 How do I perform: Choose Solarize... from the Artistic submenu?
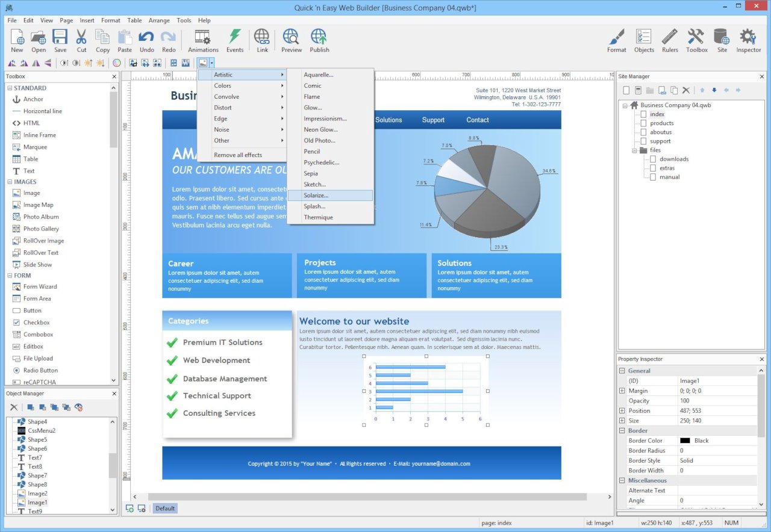point(330,196)
